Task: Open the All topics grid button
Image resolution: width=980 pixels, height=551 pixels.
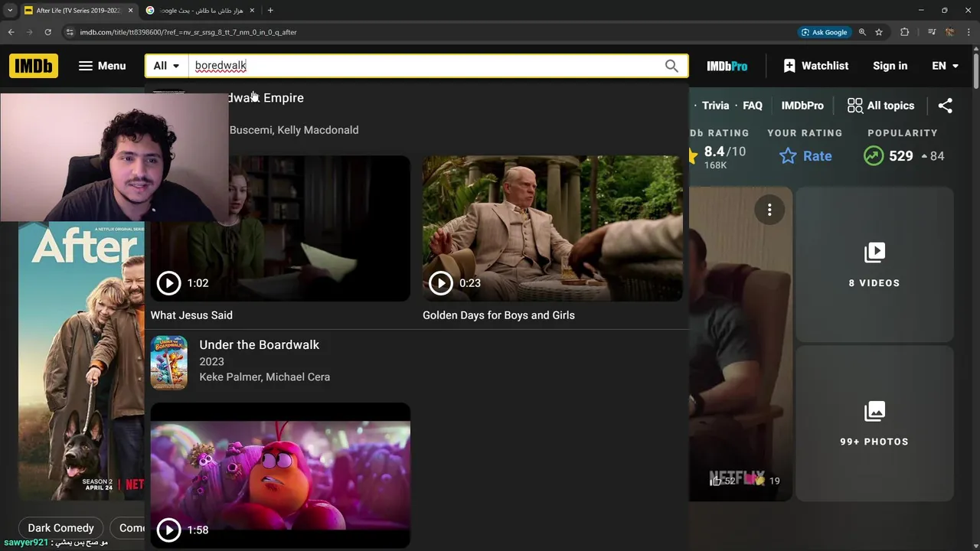Action: [x=880, y=106]
